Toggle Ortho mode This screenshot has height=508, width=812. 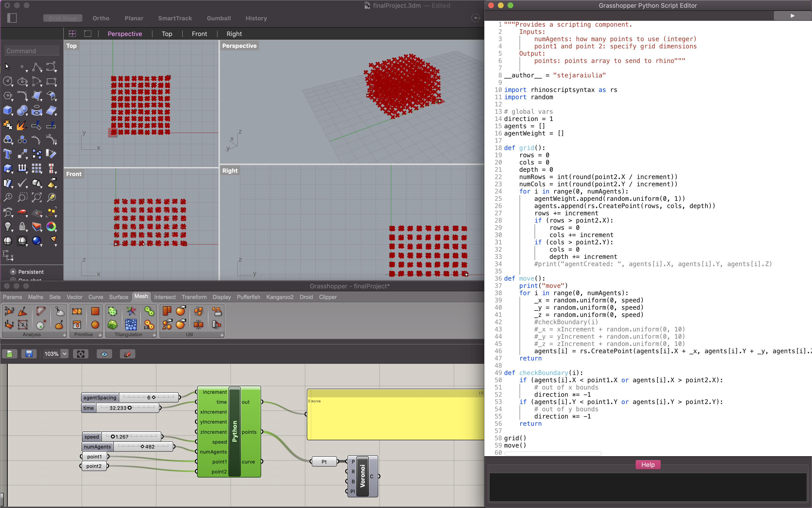coord(101,18)
